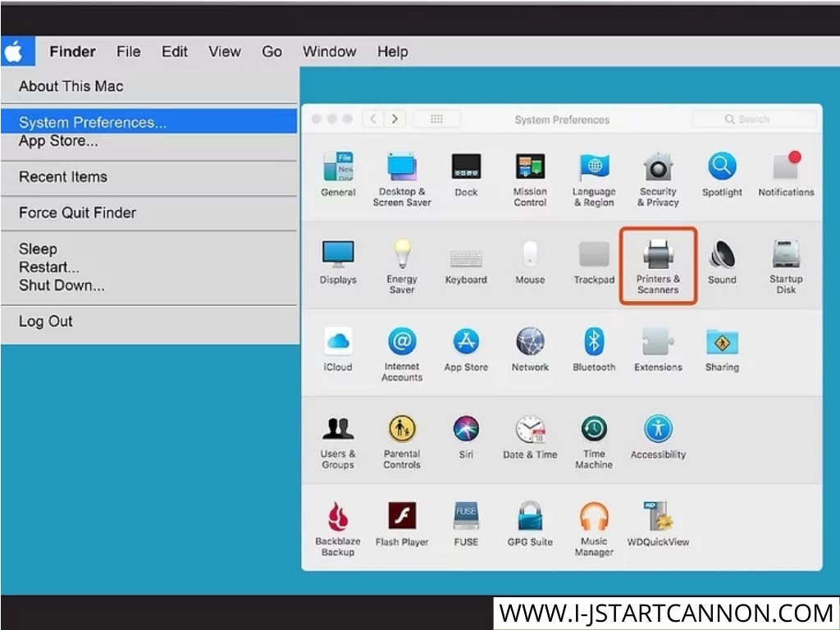Viewport: 840px width, 630px height.
Task: Open Backblaze Backup preference pane
Action: tap(338, 529)
